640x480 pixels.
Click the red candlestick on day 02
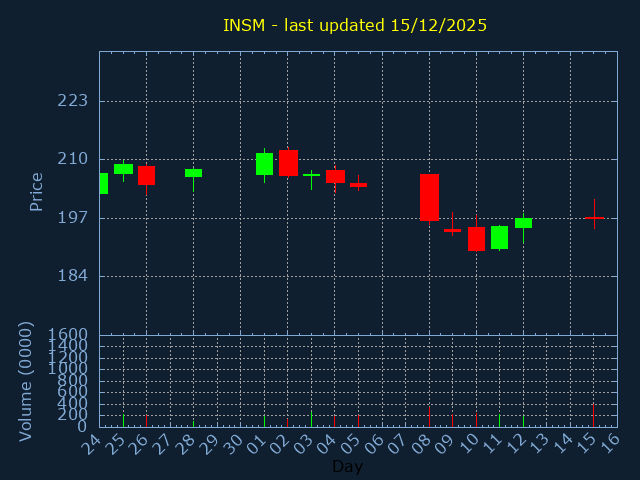[x=288, y=163]
